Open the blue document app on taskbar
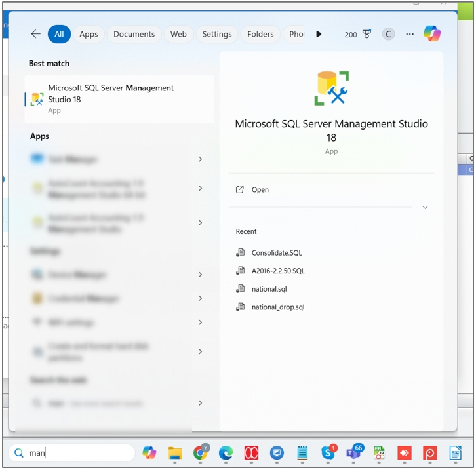This screenshot has height=470, width=476. [x=456, y=453]
